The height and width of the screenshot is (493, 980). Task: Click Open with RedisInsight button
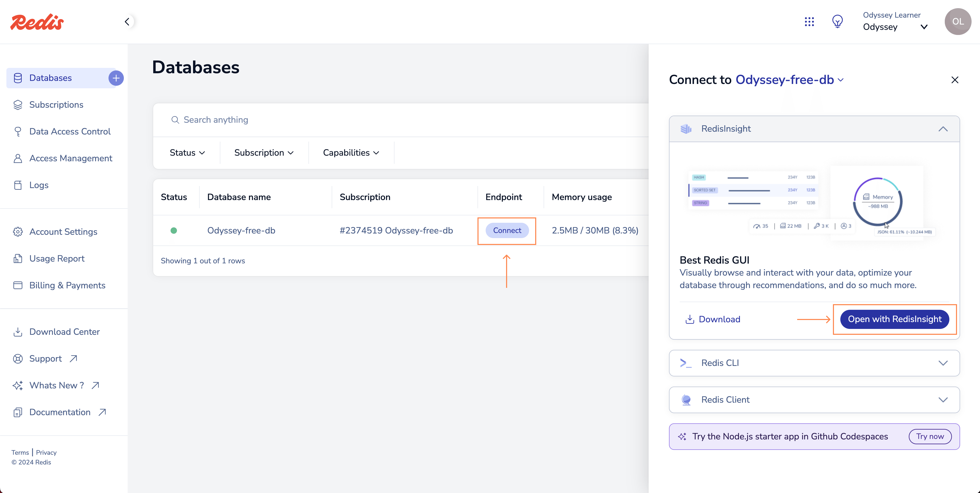point(894,319)
